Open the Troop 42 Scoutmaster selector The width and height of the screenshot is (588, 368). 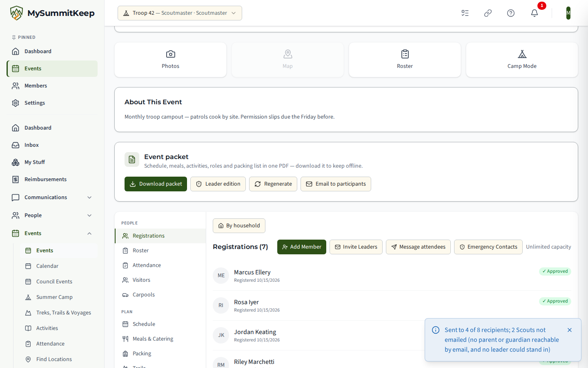[x=180, y=13]
